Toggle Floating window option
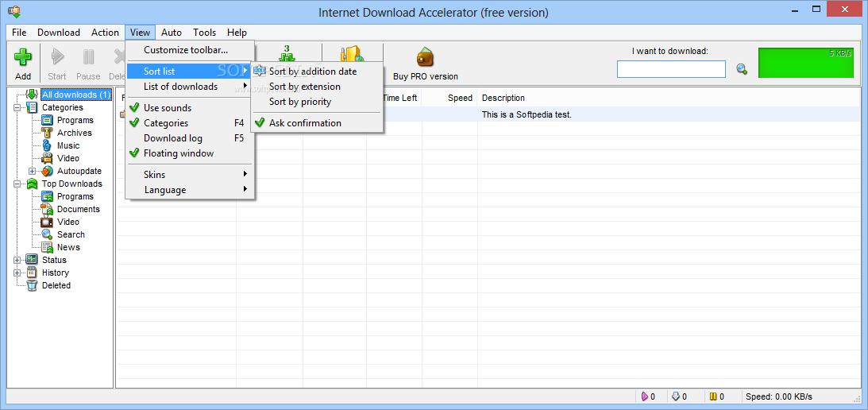This screenshot has height=410, width=868. [190, 153]
